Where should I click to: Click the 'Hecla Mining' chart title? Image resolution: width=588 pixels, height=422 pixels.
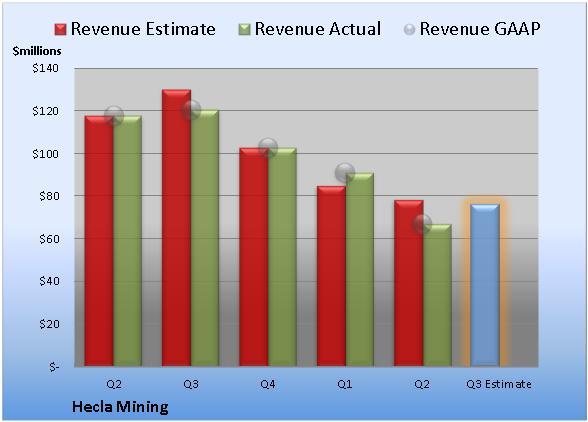point(120,407)
